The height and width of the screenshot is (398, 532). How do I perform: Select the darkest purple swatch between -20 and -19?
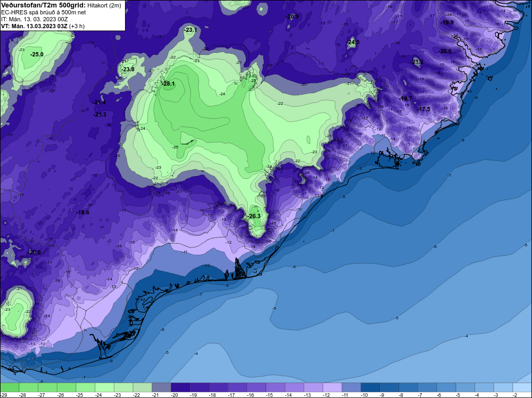click(x=180, y=387)
